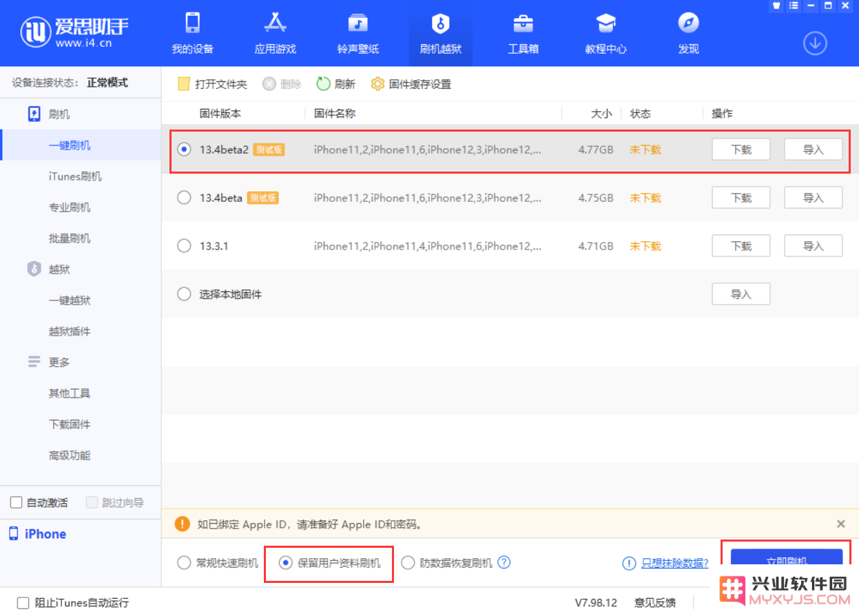Click the 刷机 section header in sidebar
The width and height of the screenshot is (859, 616).
tap(50, 114)
